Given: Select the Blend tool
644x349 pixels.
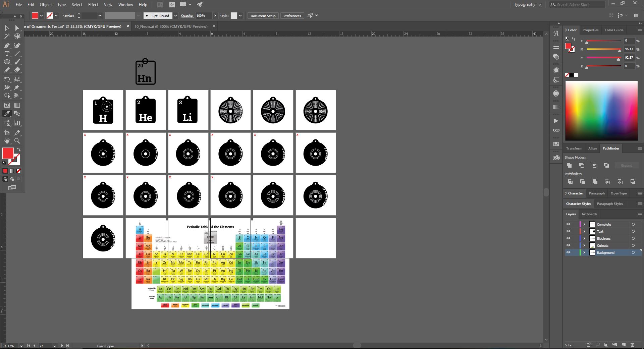Looking at the screenshot, I should [17, 114].
